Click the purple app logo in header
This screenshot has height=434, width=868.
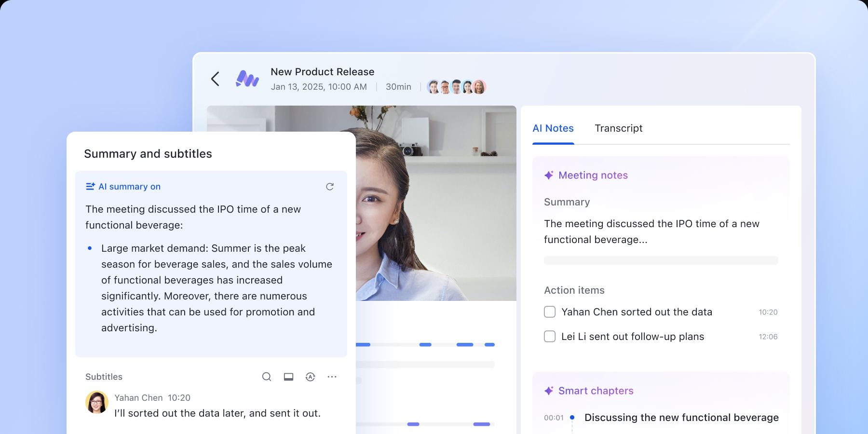(x=247, y=79)
